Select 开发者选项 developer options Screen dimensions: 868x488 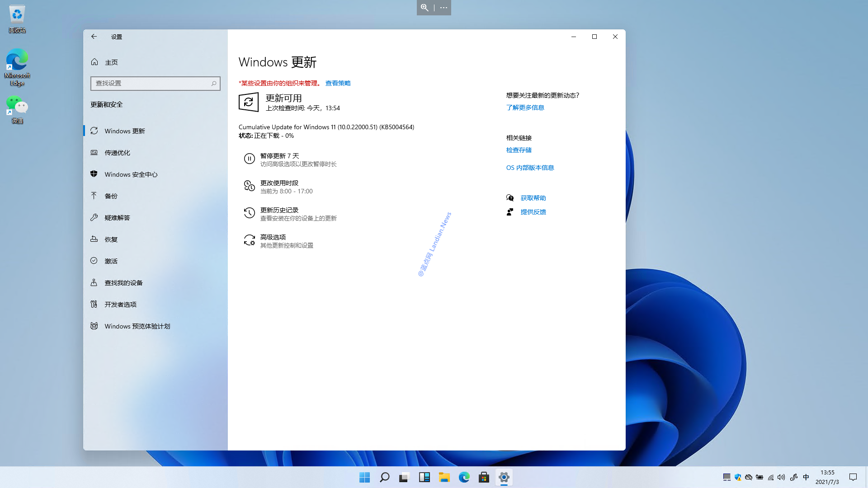[156, 305]
